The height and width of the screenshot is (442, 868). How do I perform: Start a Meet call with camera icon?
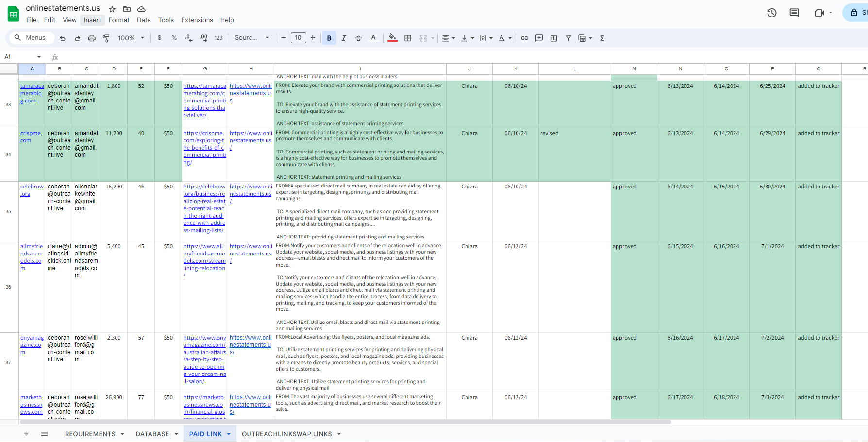(819, 13)
